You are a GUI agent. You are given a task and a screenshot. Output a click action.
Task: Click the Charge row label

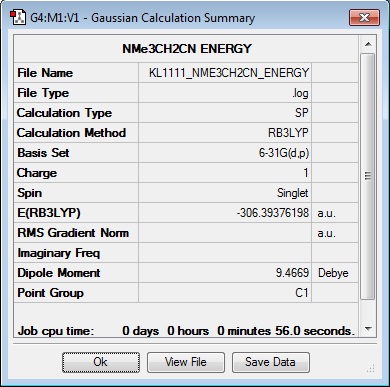[x=37, y=173]
